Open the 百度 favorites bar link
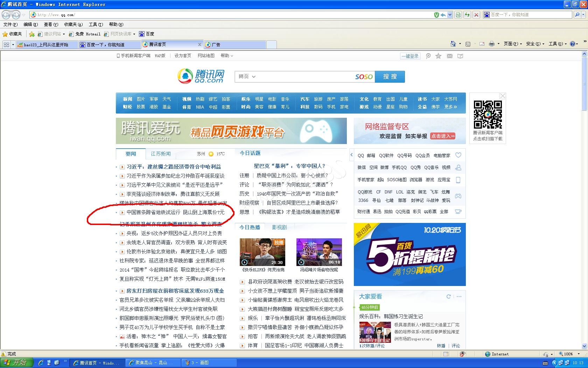The image size is (588, 368). tap(147, 34)
